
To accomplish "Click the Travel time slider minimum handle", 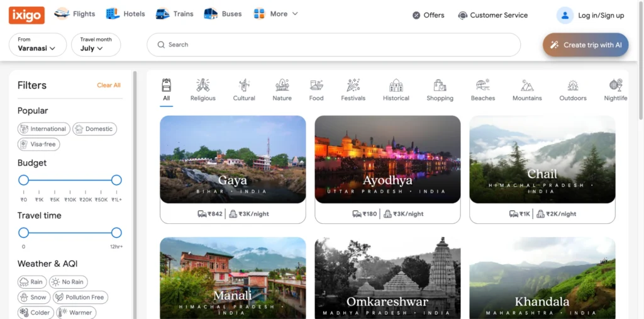I will coord(23,233).
